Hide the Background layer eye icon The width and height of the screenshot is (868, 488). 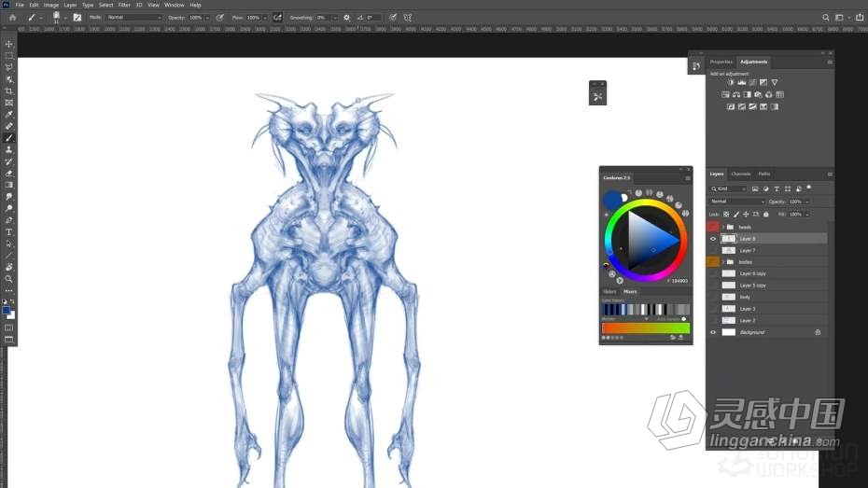pos(713,332)
